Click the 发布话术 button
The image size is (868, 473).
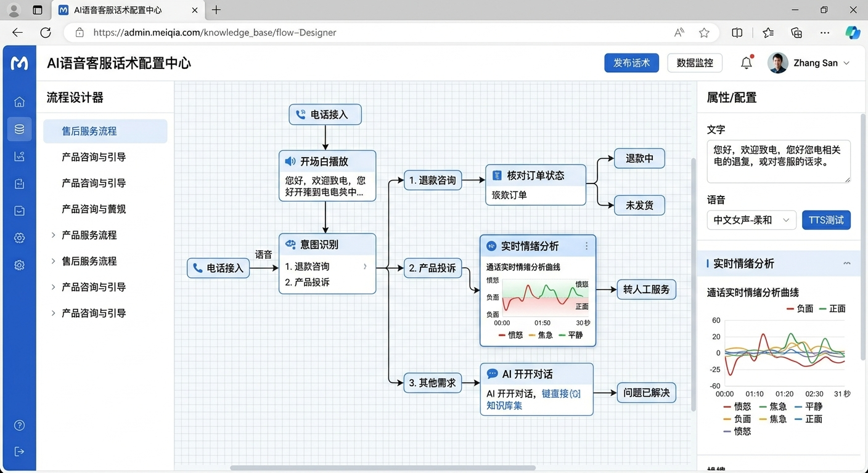pos(631,63)
